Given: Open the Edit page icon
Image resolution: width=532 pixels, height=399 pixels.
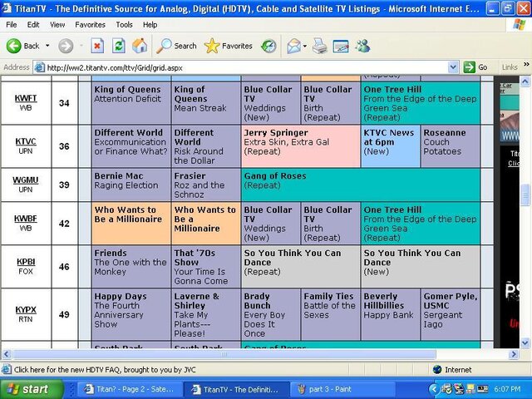Looking at the screenshot, I should pos(341,47).
